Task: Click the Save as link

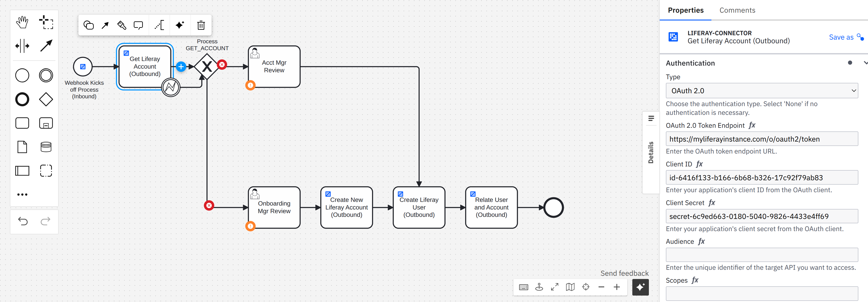Action: [841, 38]
